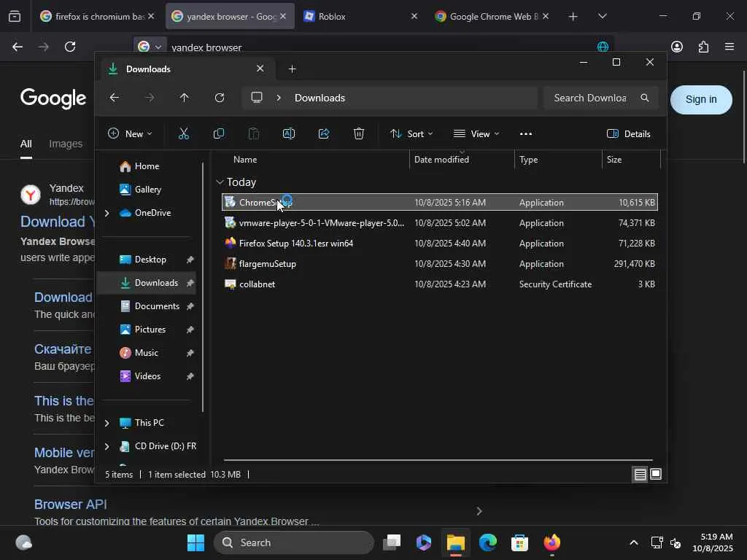Select the yandex browser Google tab
This screenshot has width=747, height=560.
tap(230, 17)
